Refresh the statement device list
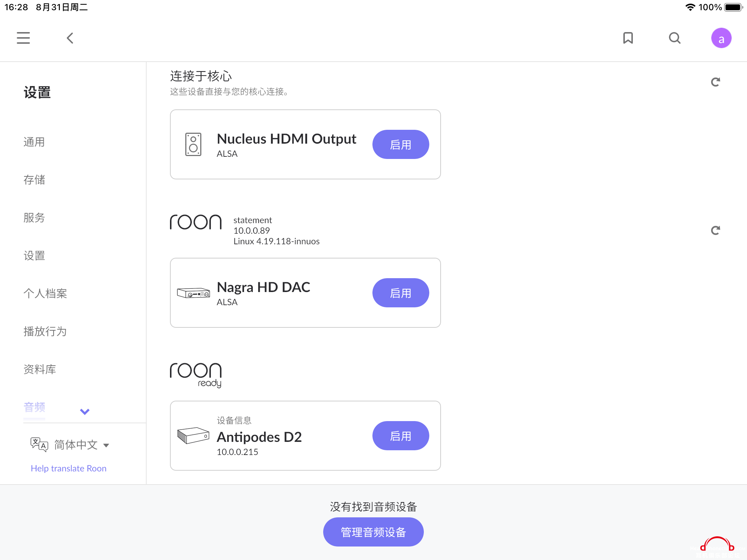The height and width of the screenshot is (560, 747). pyautogui.click(x=716, y=230)
